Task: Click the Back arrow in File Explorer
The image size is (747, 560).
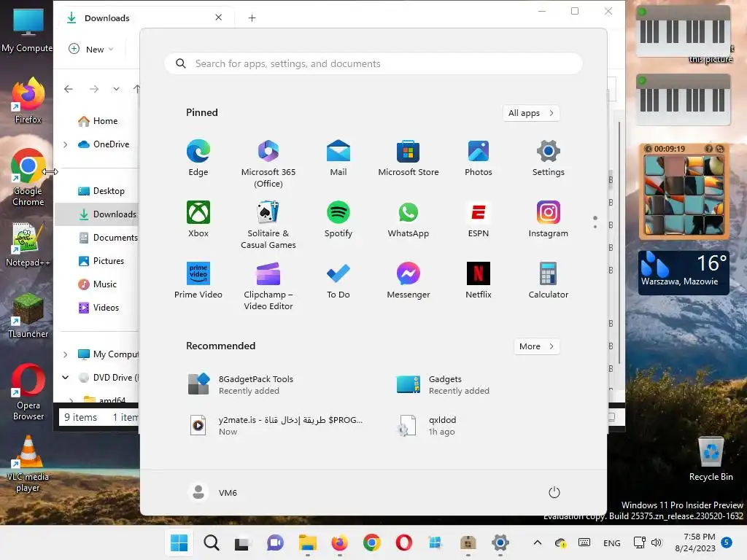Action: click(x=69, y=89)
